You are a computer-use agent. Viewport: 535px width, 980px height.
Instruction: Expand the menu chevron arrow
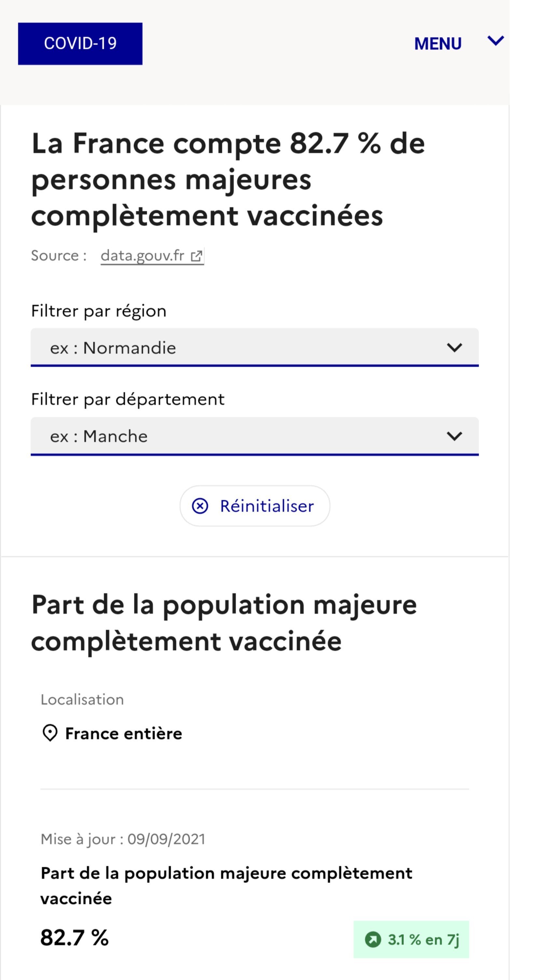coord(495,40)
